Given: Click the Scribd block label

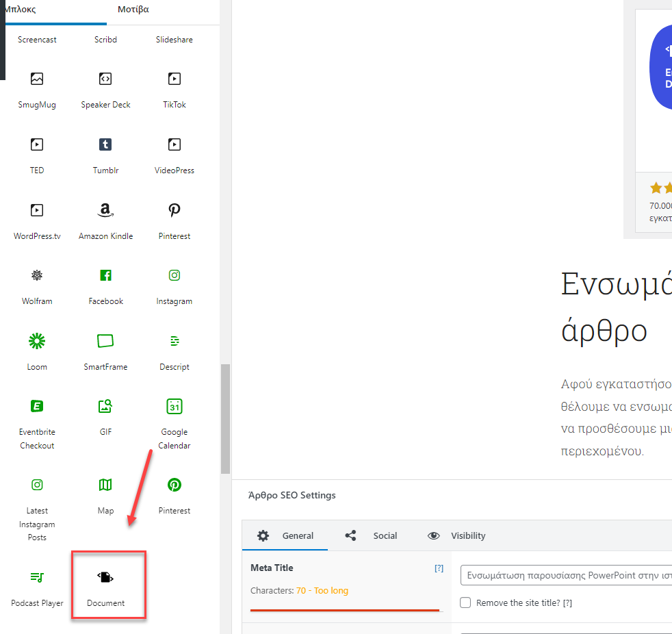Looking at the screenshot, I should 105,40.
